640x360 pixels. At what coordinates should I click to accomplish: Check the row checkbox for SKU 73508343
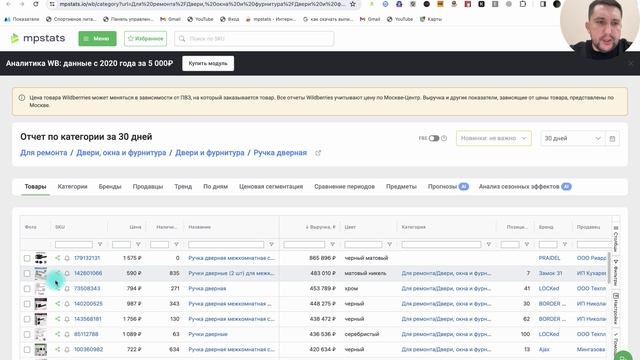pos(27,289)
